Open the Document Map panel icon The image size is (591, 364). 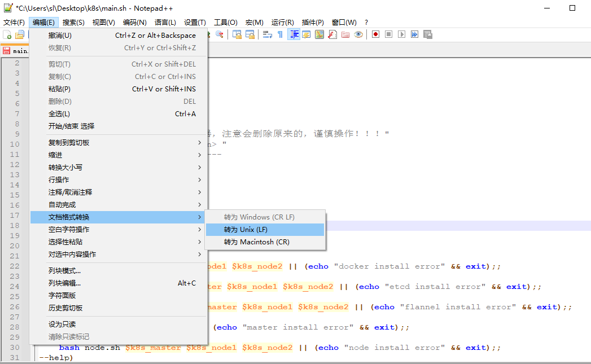pyautogui.click(x=319, y=34)
